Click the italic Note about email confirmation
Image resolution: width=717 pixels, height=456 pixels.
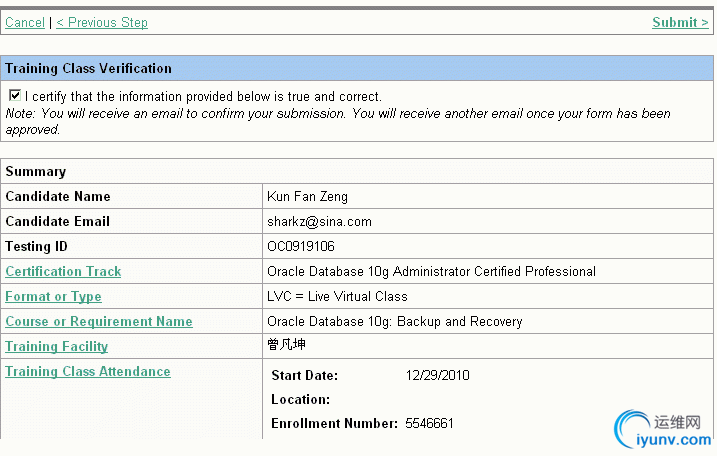[x=338, y=122]
